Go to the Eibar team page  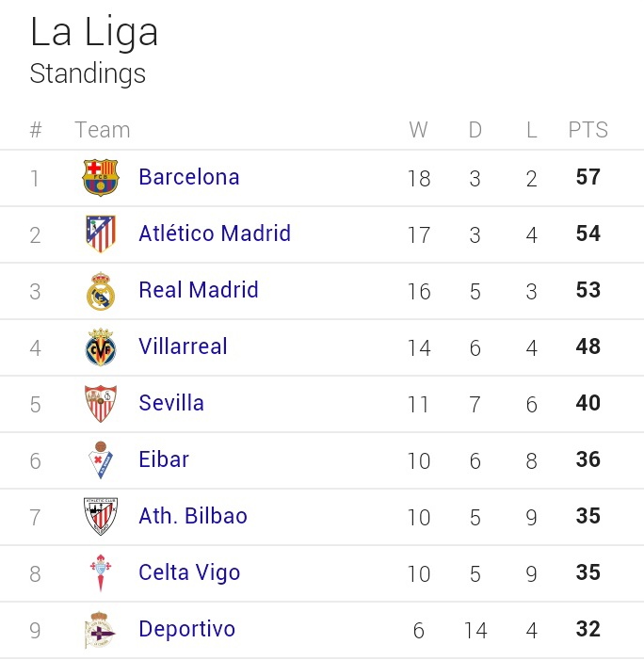[164, 459]
